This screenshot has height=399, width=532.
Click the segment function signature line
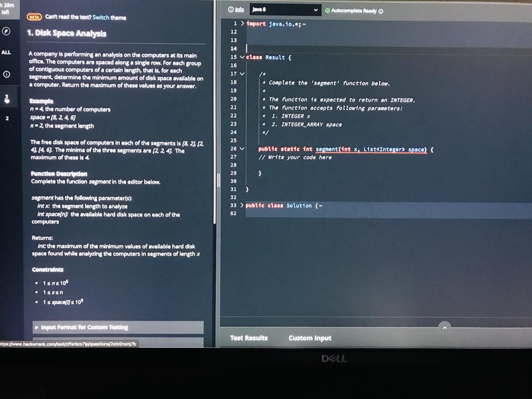pos(346,149)
